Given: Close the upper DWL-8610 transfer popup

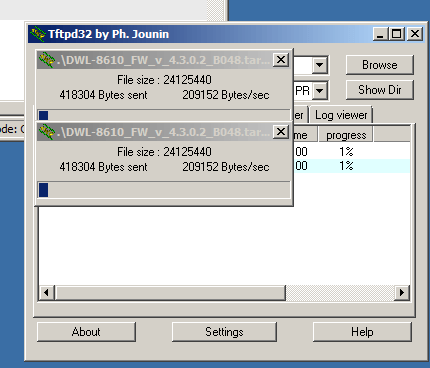Looking at the screenshot, I should [x=281, y=60].
